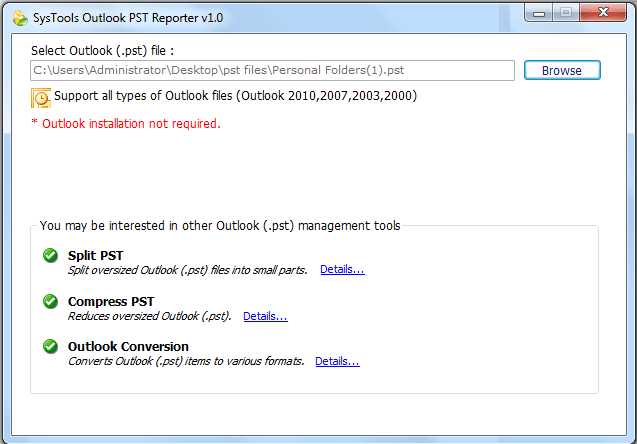This screenshot has height=444, width=637.
Task: Open Details link for Split PST
Action: pos(342,269)
